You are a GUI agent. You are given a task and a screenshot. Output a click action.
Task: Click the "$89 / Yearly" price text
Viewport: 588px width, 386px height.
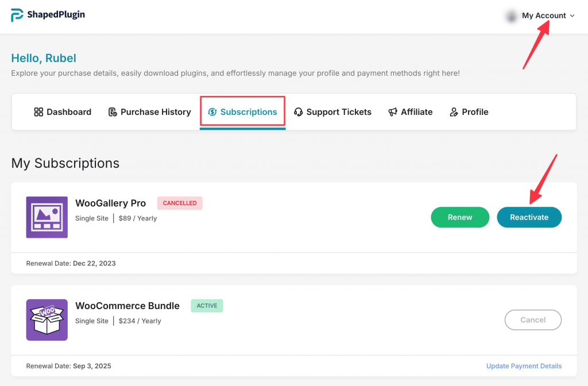(x=138, y=218)
